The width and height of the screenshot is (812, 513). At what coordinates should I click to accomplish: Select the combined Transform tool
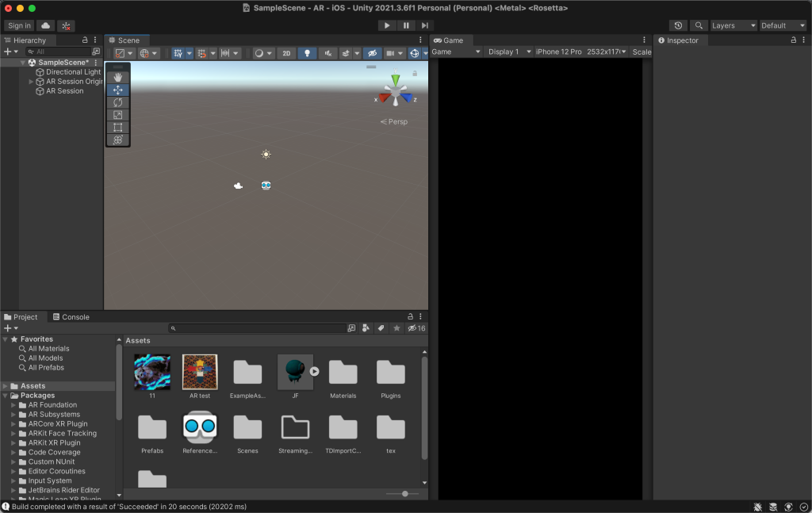point(117,140)
